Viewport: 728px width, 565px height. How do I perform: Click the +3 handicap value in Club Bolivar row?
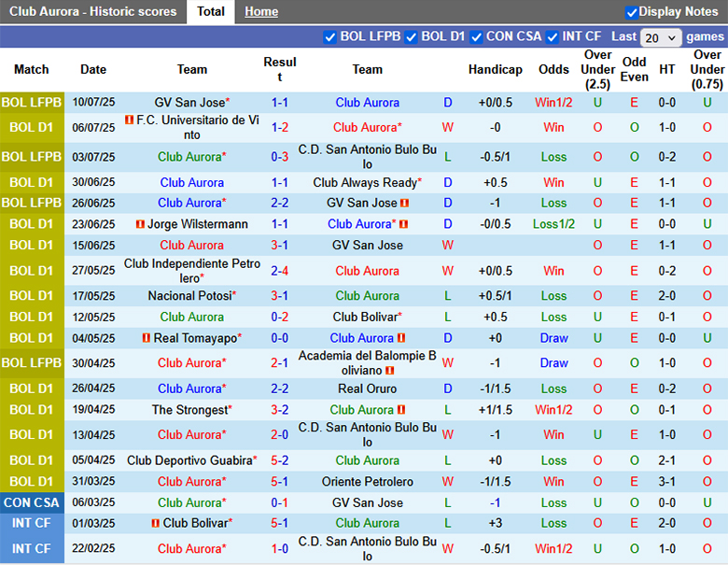pyautogui.click(x=496, y=523)
